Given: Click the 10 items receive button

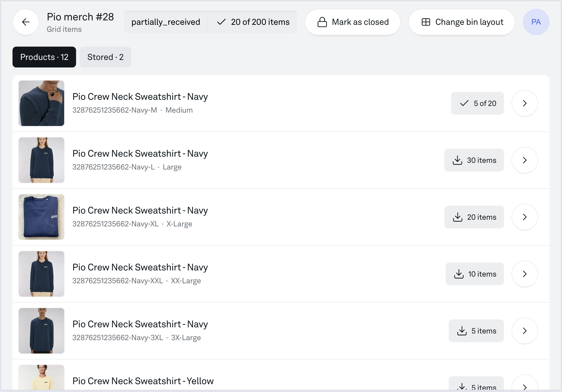Looking at the screenshot, I should pos(475,274).
